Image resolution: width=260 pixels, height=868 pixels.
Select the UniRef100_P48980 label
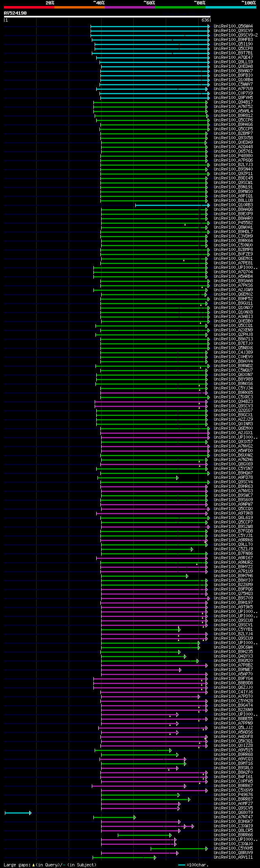click(x=233, y=156)
